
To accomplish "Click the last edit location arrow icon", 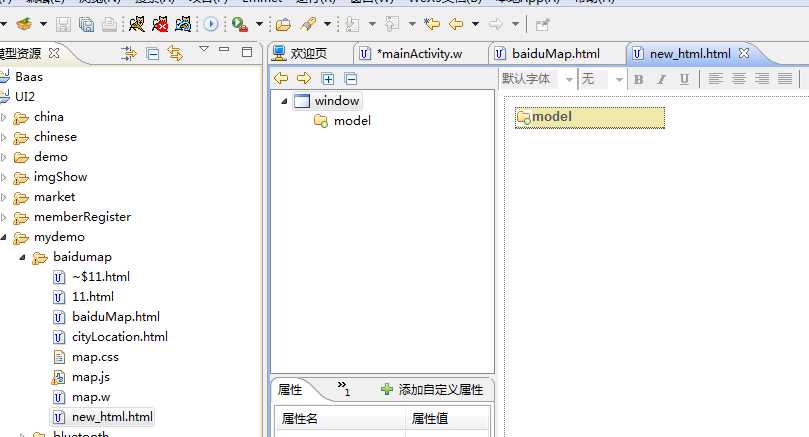I will point(431,24).
